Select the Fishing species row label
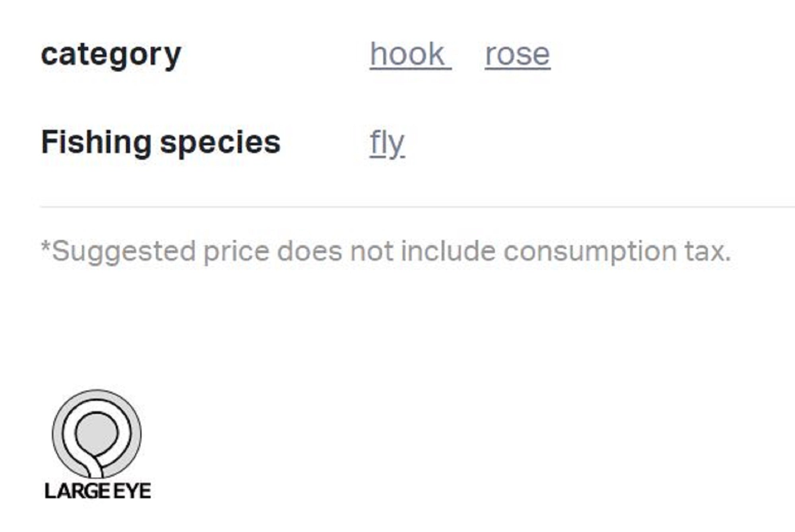The image size is (795, 532). tap(161, 142)
